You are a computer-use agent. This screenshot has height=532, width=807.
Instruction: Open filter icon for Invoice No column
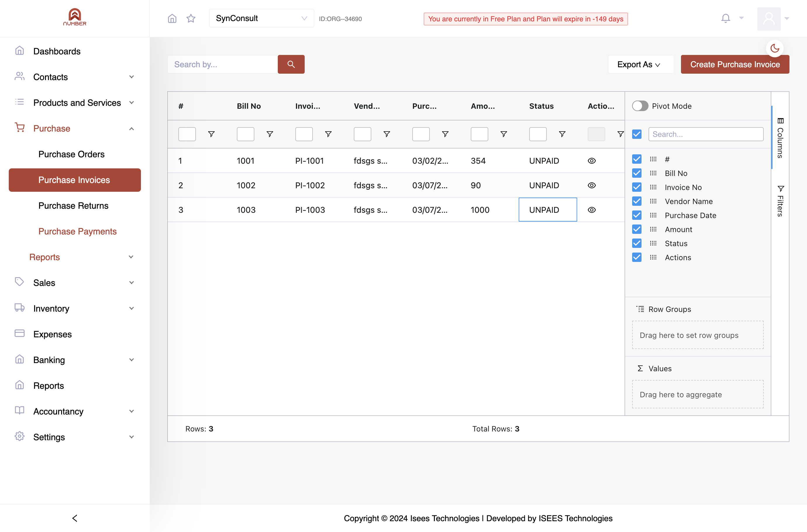coord(328,134)
